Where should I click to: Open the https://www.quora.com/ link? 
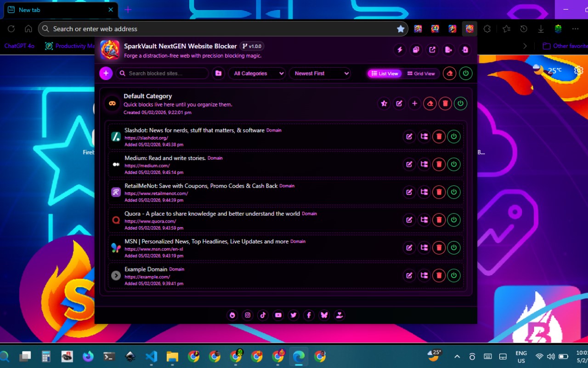click(150, 221)
